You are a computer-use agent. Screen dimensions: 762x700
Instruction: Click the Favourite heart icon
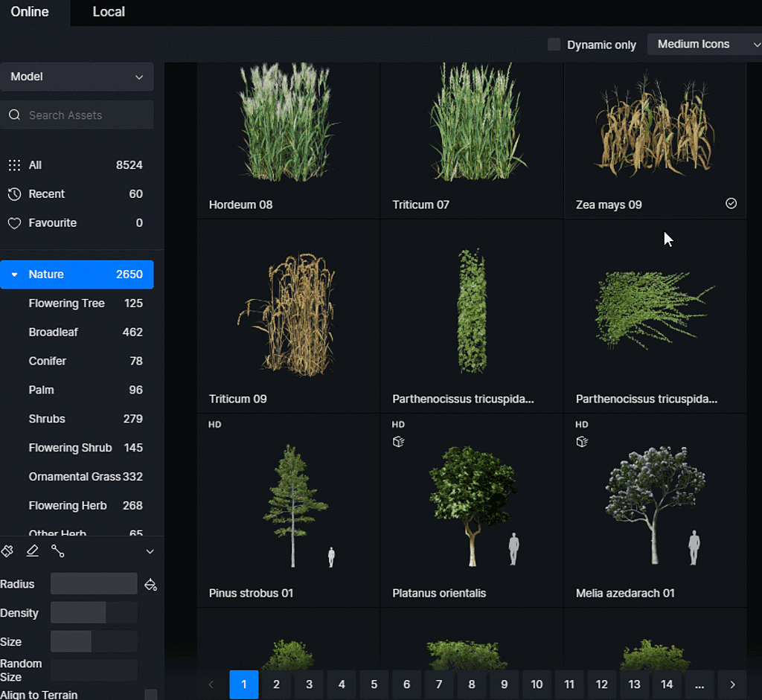coord(15,223)
